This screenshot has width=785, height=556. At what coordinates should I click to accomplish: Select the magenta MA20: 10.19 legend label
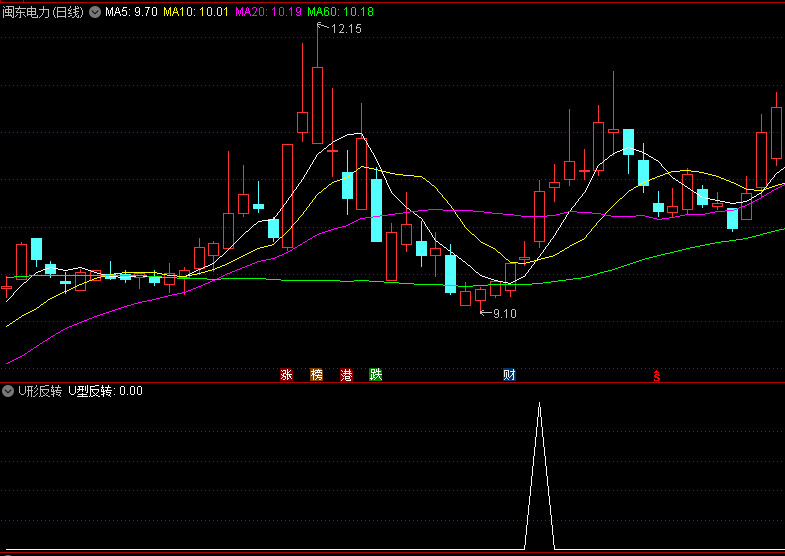[268, 12]
